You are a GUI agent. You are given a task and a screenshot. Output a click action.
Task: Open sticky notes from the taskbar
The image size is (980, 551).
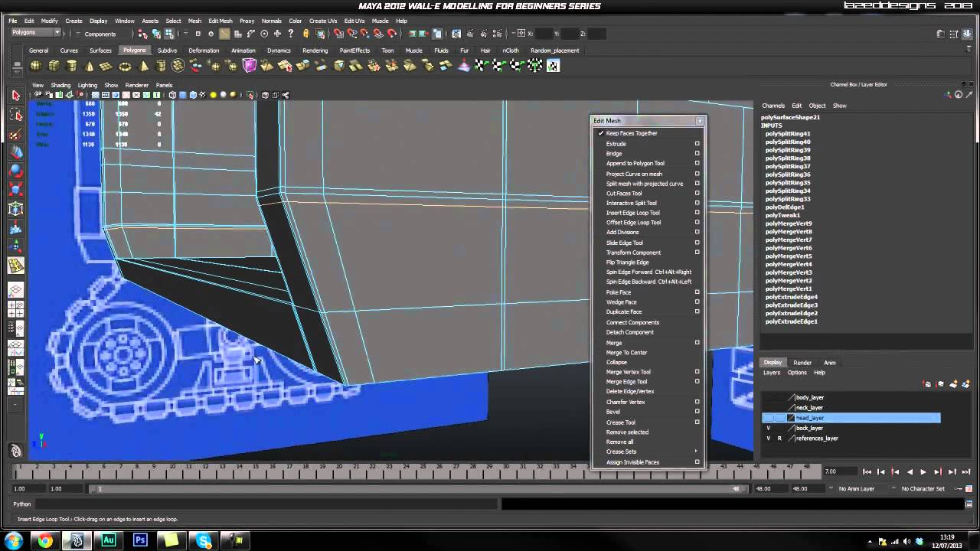tap(171, 540)
